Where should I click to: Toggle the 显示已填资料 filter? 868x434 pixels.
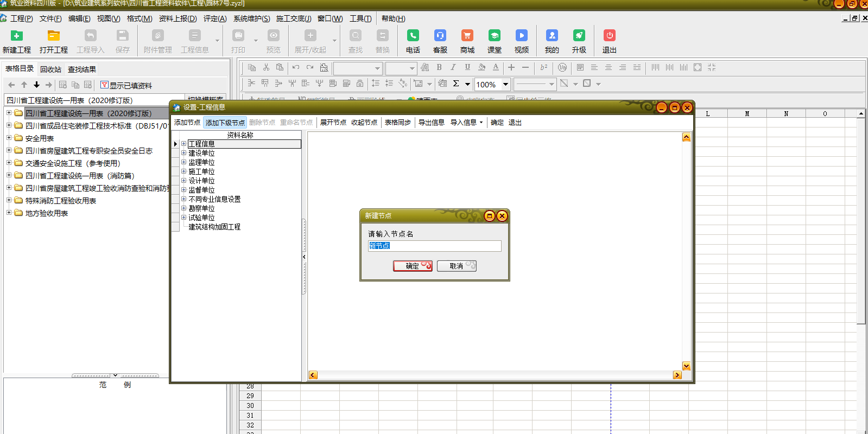[126, 85]
